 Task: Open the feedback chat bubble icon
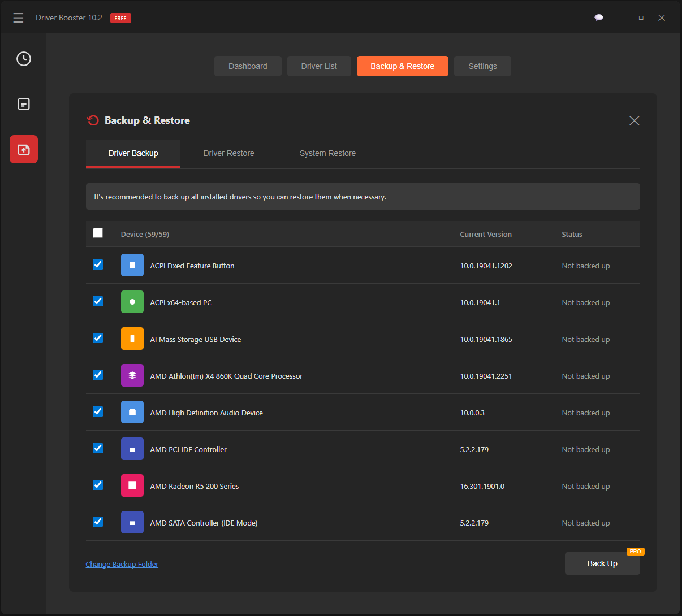(x=599, y=18)
